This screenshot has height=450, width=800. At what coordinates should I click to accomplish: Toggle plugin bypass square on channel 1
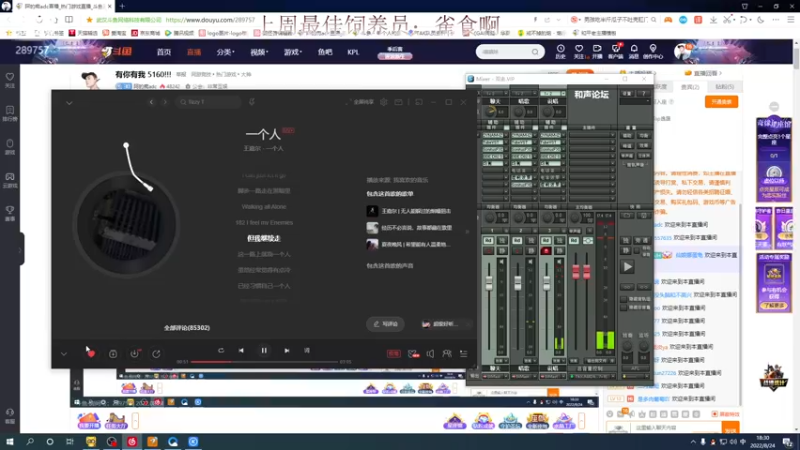pos(506,128)
